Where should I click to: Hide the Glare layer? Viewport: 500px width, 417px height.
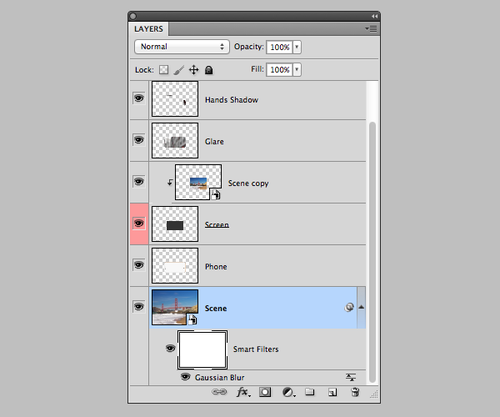(x=139, y=140)
